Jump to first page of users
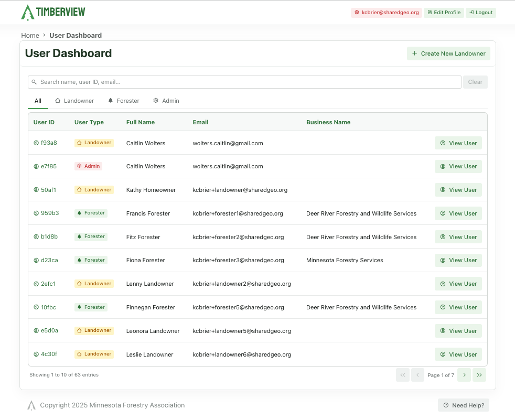Image resolution: width=515 pixels, height=420 pixels. (x=403, y=375)
